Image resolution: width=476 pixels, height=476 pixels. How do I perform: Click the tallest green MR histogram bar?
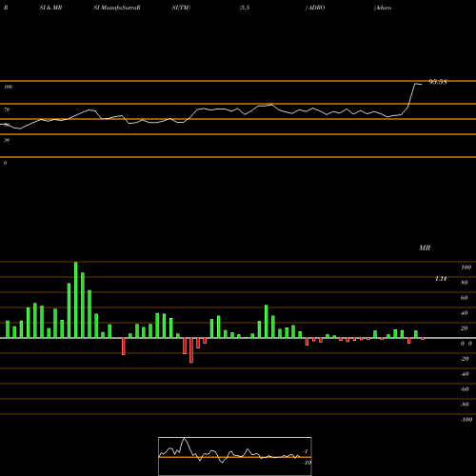click(76, 300)
